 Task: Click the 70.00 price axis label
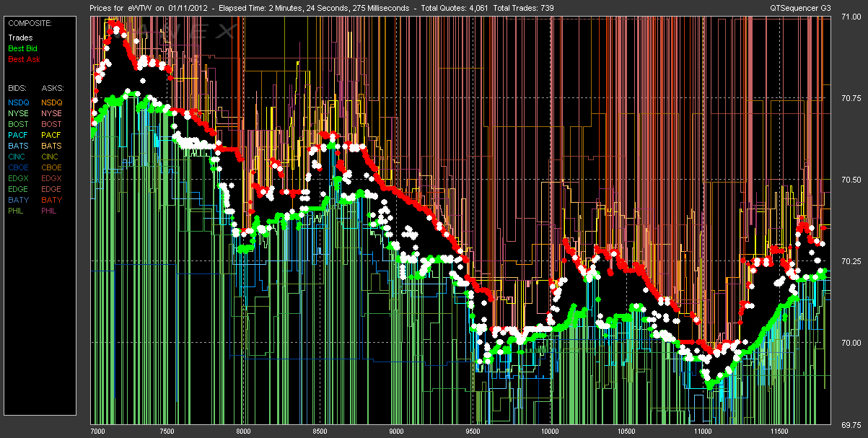point(851,343)
